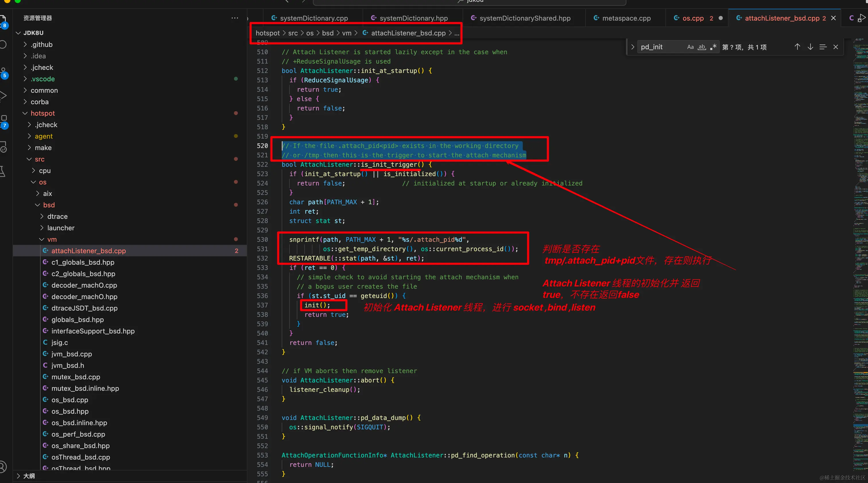Click bsd segment in breadcrumb path
This screenshot has height=483, width=868.
328,33
